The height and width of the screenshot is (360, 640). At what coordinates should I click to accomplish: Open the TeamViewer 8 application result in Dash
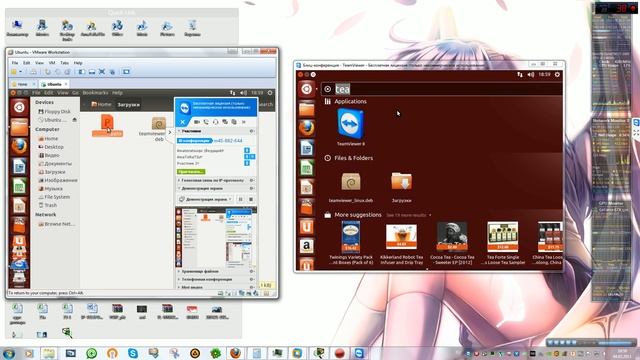(351, 127)
